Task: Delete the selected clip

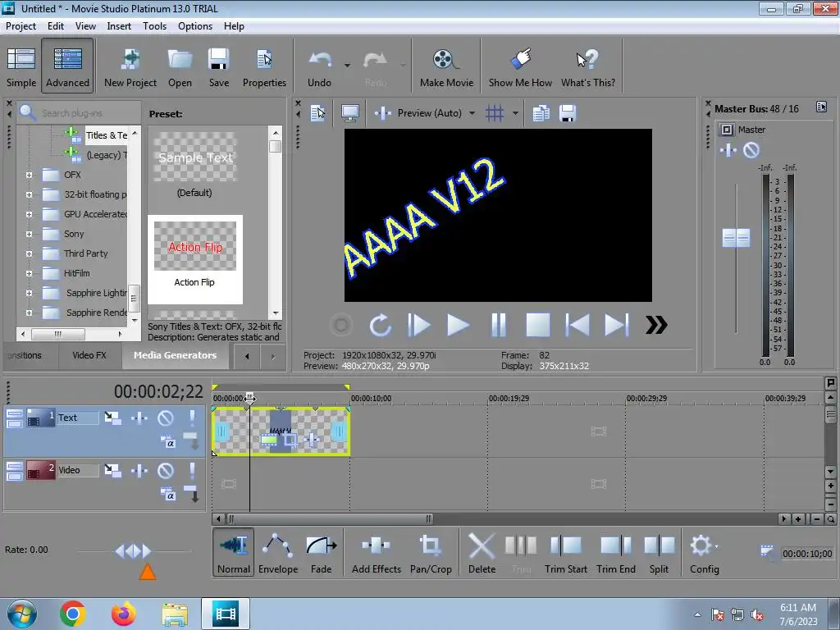Action: click(x=482, y=552)
